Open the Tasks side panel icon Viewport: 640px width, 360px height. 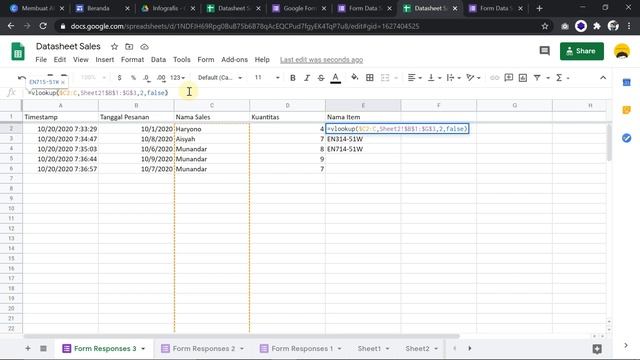[627, 138]
